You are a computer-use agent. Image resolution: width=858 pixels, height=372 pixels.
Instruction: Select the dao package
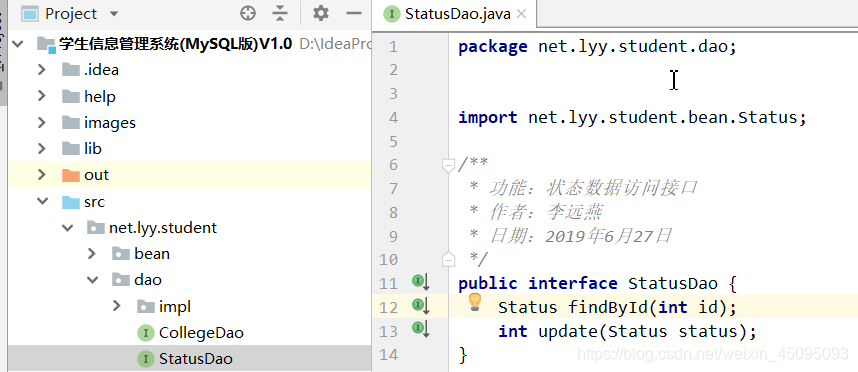[x=137, y=280]
